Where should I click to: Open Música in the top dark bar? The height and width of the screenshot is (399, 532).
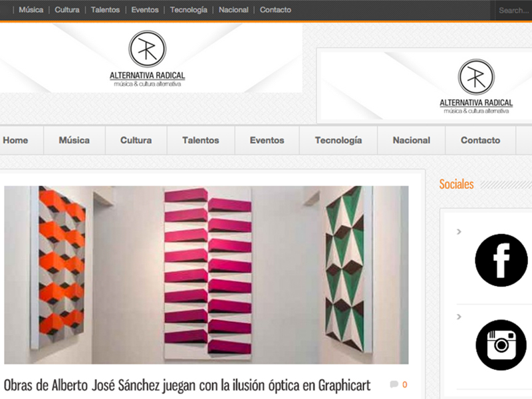(31, 10)
